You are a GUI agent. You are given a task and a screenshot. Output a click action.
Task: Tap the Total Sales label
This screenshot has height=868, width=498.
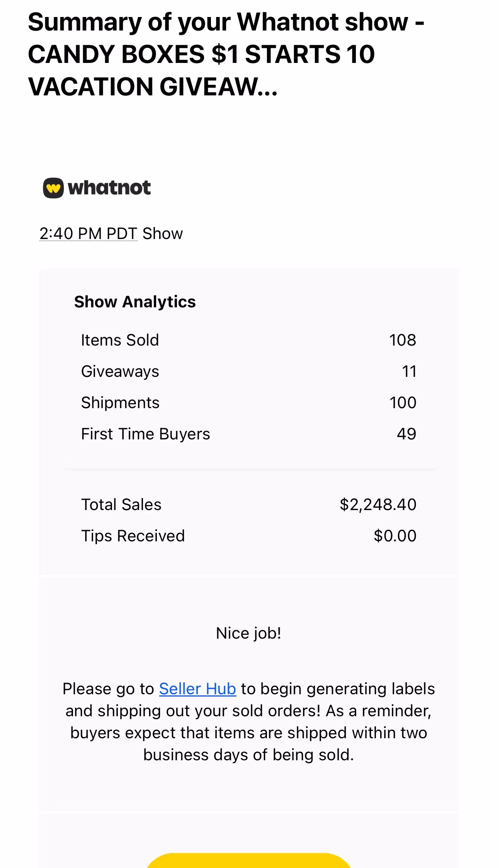coord(121,505)
